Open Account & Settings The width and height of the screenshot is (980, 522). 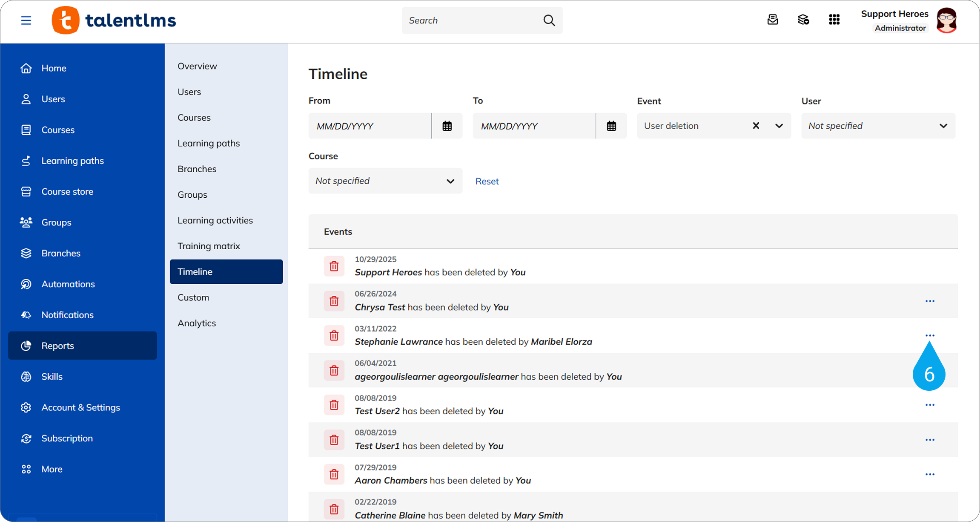click(x=83, y=407)
